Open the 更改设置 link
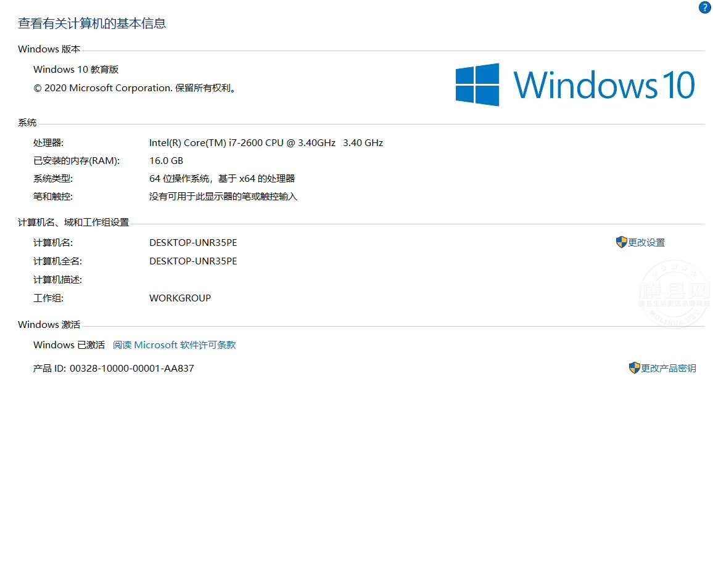Viewport: 713px width, 588px height. [x=646, y=243]
